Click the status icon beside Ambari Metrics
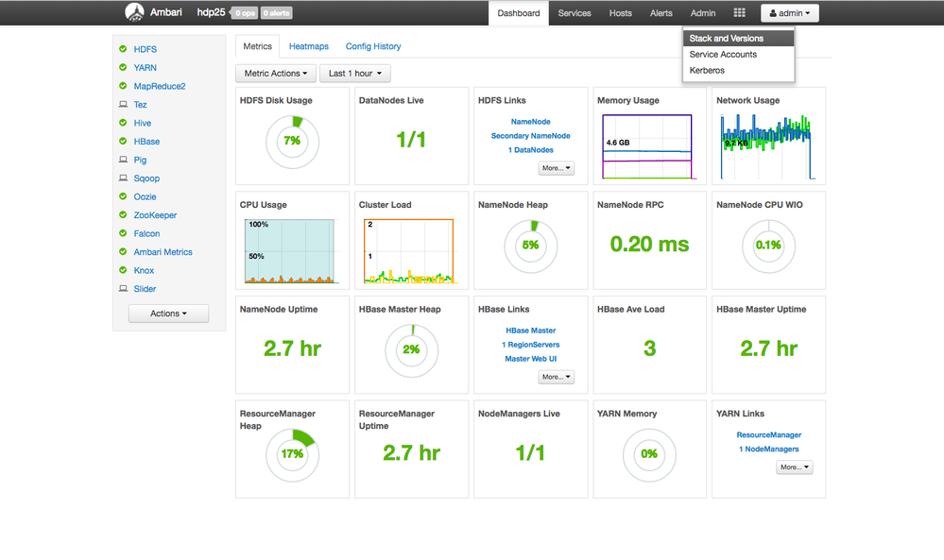This screenshot has height=560, width=944. (x=123, y=252)
